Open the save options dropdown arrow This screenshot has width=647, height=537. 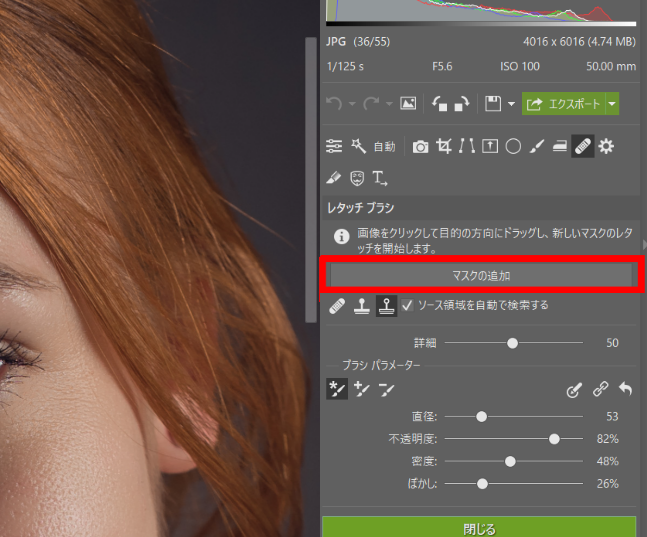pos(511,104)
